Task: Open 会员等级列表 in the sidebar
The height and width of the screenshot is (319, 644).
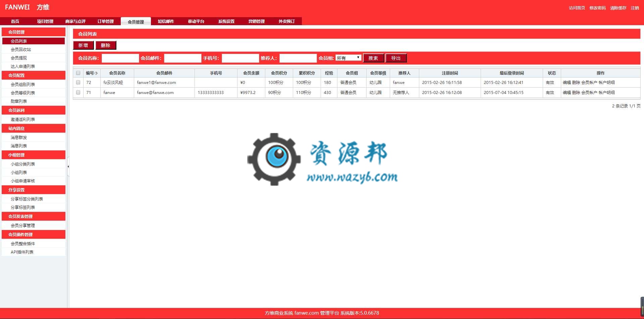Action: coord(34,93)
